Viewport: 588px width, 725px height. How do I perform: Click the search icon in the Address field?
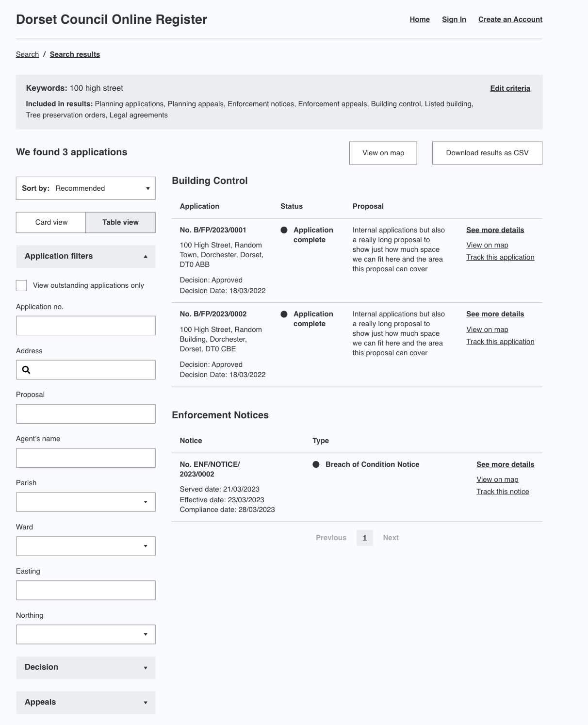coord(27,370)
